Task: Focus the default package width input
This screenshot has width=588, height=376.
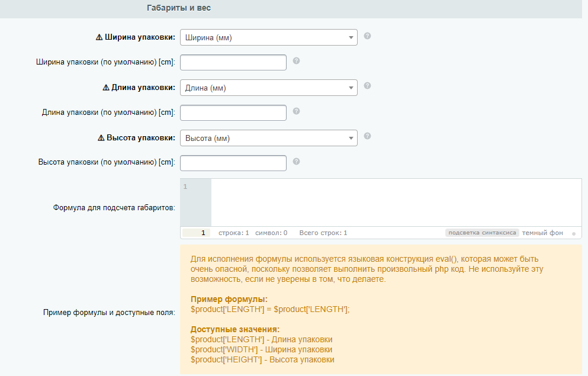Action: tap(233, 62)
